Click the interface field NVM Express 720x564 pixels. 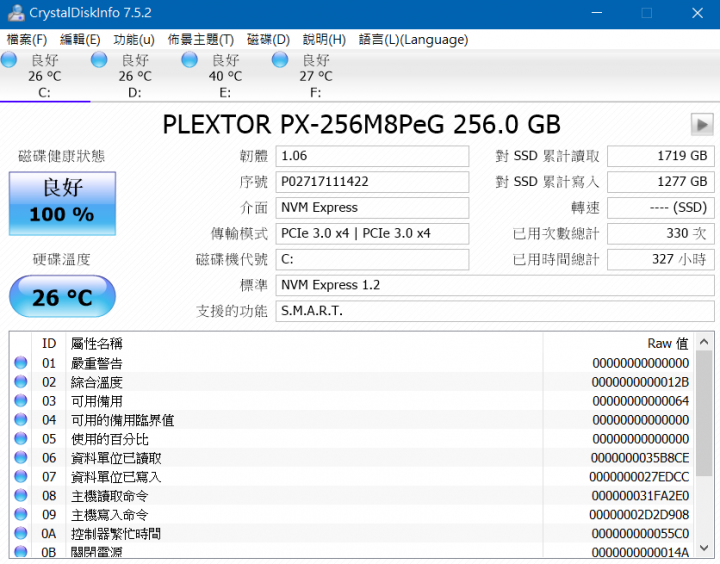pyautogui.click(x=372, y=208)
